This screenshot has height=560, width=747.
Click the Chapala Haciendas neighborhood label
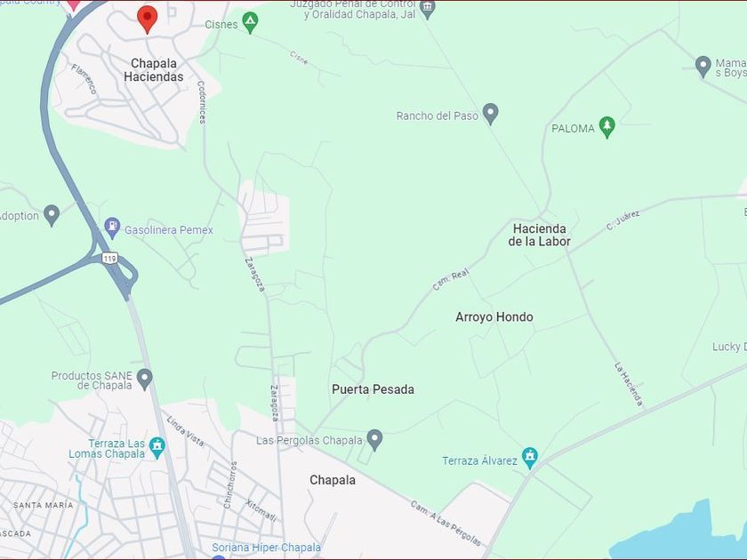[153, 70]
